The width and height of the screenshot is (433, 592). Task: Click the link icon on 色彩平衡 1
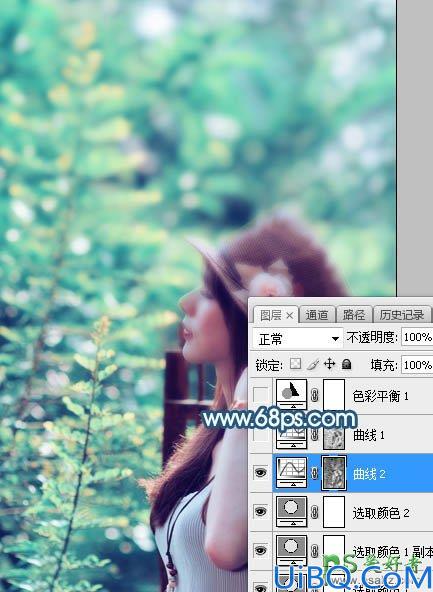(314, 395)
